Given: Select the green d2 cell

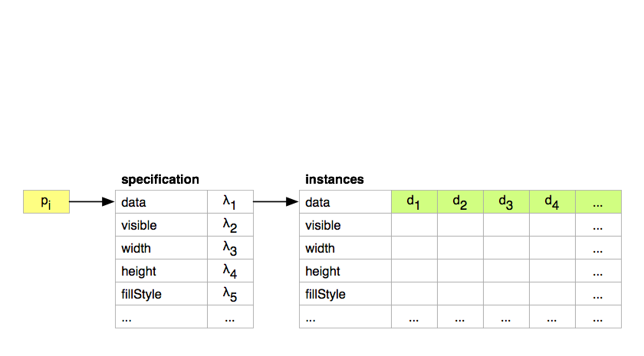Looking at the screenshot, I should (x=461, y=202).
